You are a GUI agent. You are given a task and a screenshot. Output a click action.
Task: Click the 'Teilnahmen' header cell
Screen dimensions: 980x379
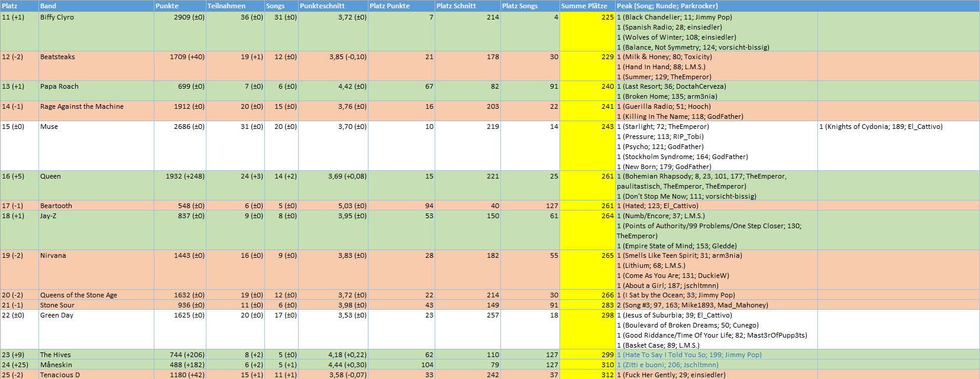coord(235,6)
